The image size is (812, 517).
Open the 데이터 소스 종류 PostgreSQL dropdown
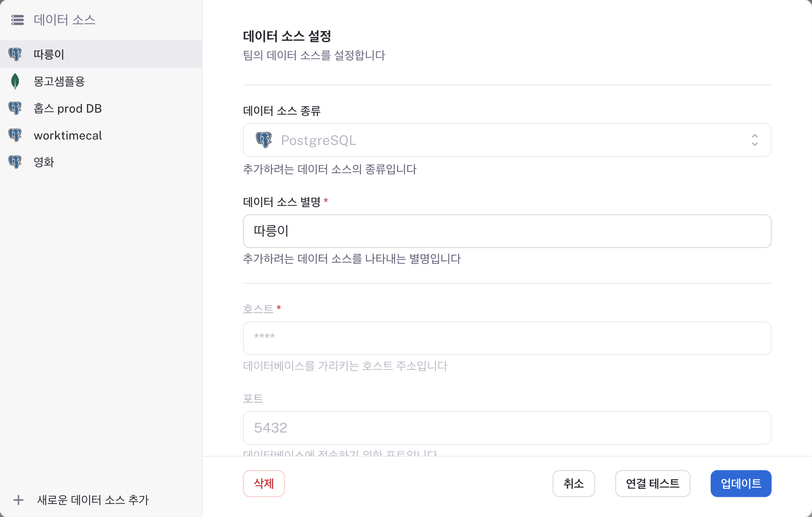pyautogui.click(x=507, y=140)
